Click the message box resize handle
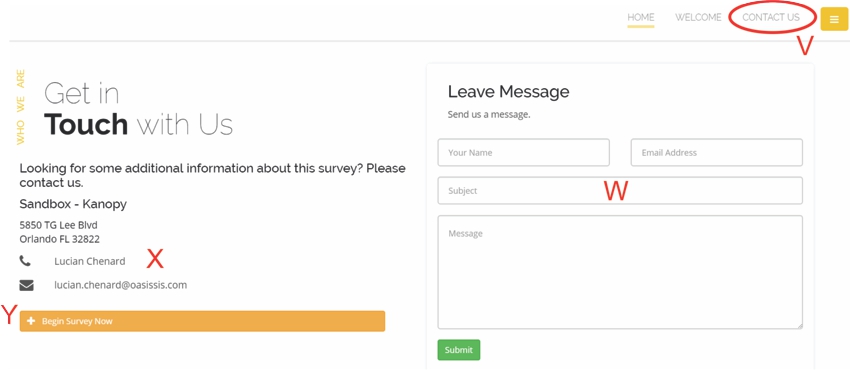 point(799,325)
